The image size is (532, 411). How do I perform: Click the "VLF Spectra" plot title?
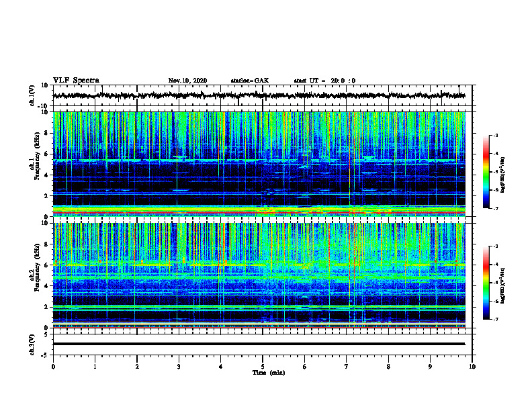coord(76,80)
